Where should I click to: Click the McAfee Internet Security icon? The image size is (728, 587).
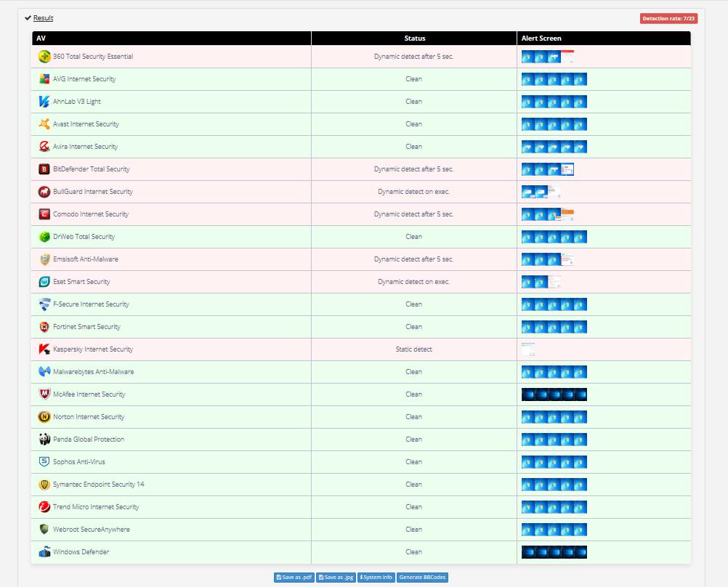click(44, 394)
